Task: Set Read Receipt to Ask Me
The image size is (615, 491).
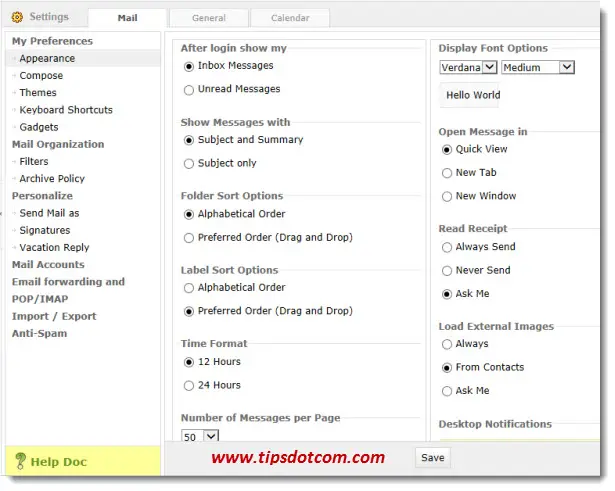Action: pyautogui.click(x=447, y=295)
